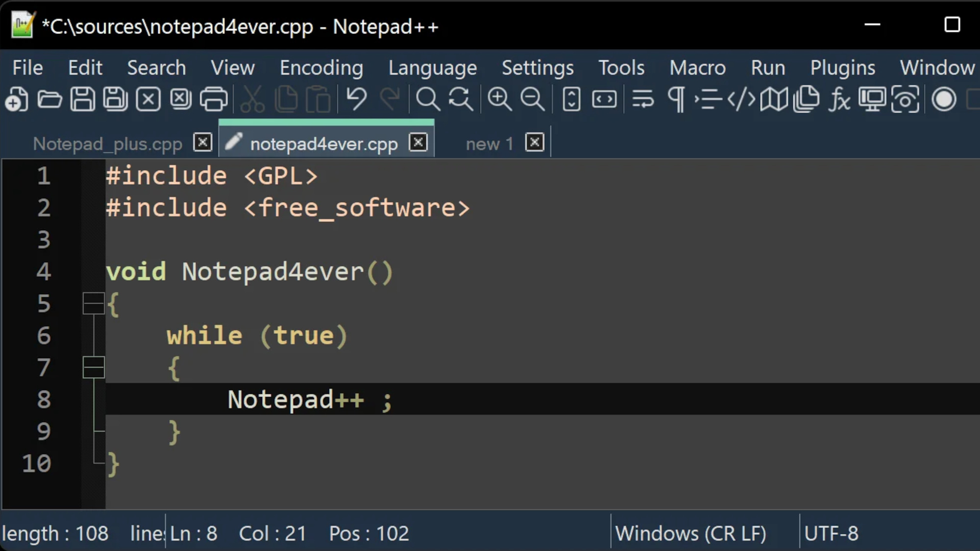
Task: Toggle word wrap
Action: click(642, 99)
